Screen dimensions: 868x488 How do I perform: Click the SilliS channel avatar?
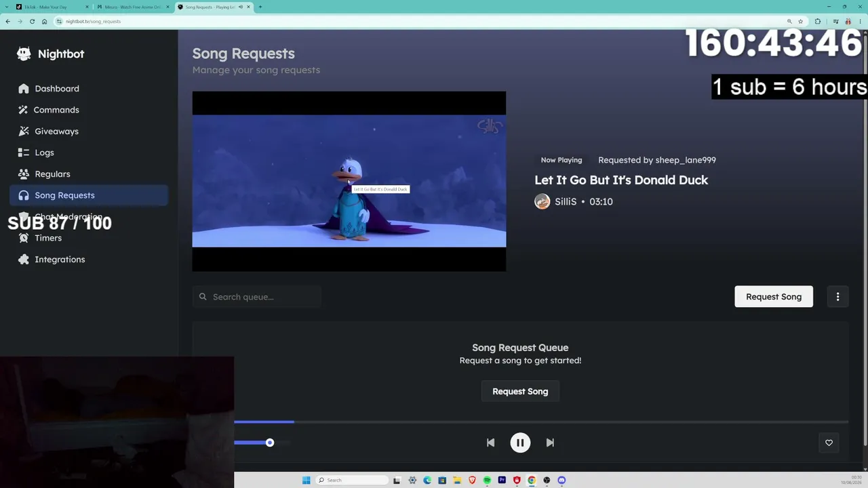coord(542,201)
